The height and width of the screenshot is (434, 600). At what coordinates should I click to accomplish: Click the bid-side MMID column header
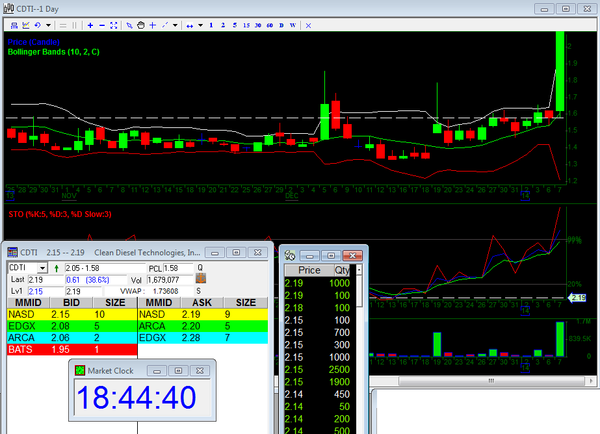pos(28,303)
